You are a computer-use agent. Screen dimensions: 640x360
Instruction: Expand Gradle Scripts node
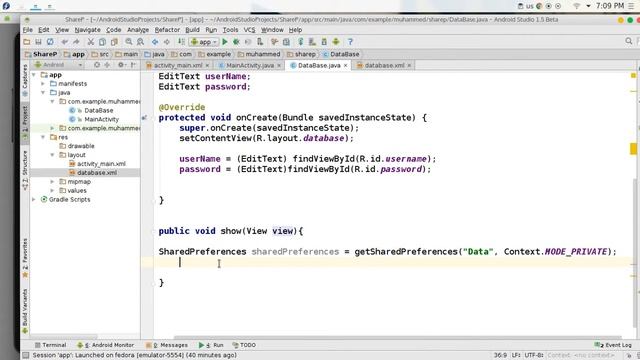(x=34, y=200)
